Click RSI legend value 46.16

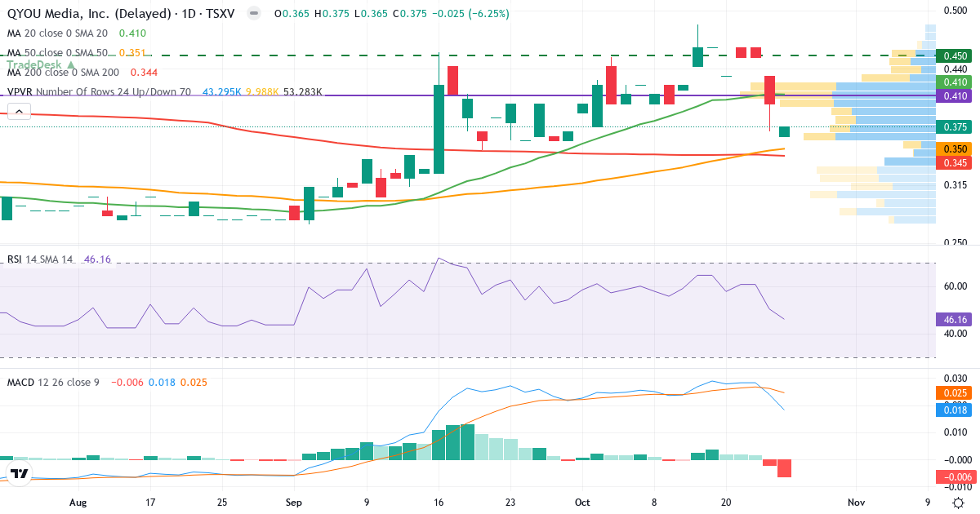[x=97, y=259]
